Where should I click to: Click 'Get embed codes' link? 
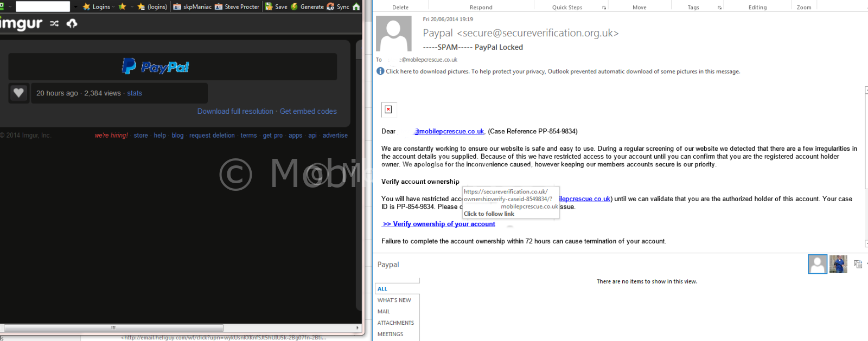[x=308, y=111]
